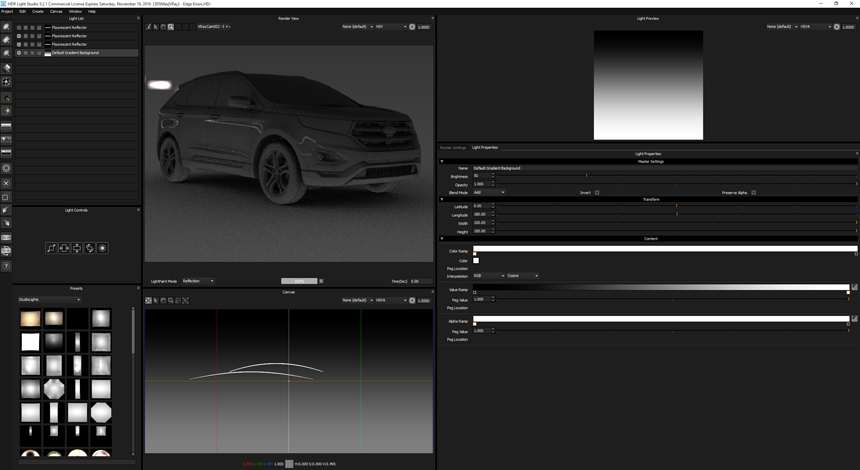Toggle visibility of Default Gradient Background light

[x=19, y=53]
